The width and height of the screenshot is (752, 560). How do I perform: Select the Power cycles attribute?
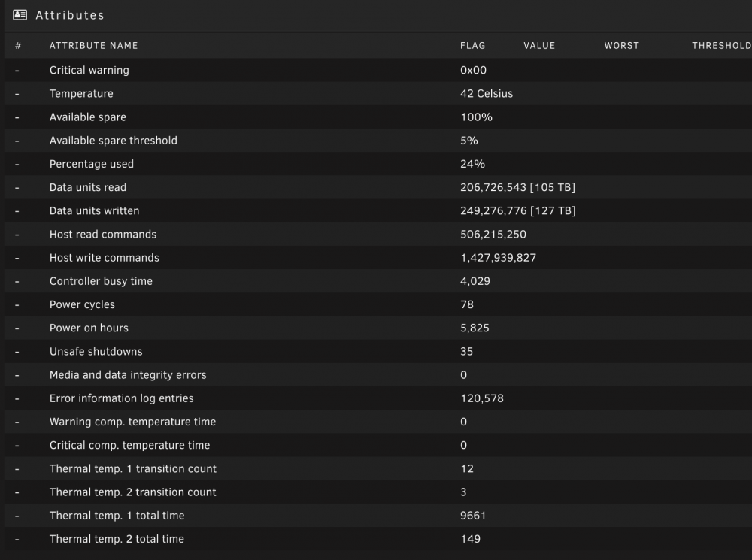82,305
